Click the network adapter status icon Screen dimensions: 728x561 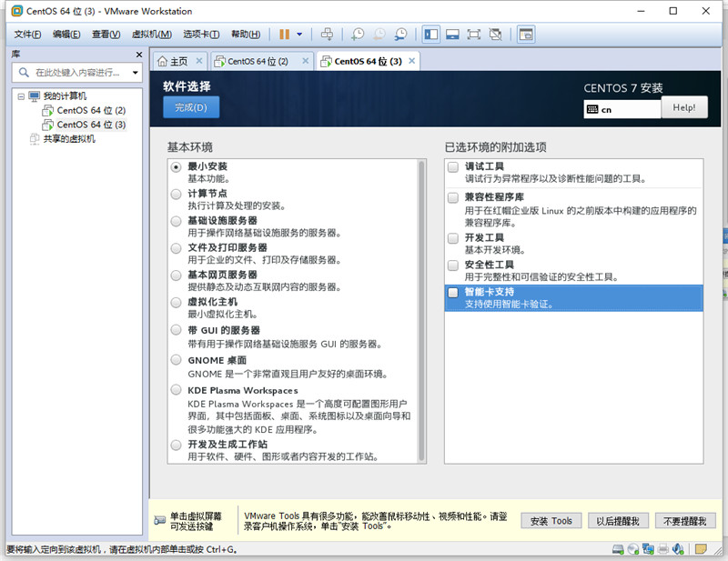[x=648, y=549]
